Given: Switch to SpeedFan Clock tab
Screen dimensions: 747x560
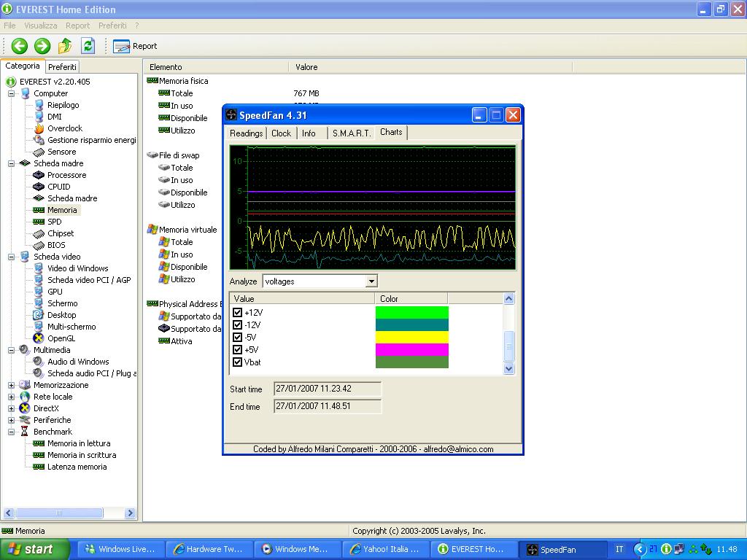Looking at the screenshot, I should click(x=281, y=133).
